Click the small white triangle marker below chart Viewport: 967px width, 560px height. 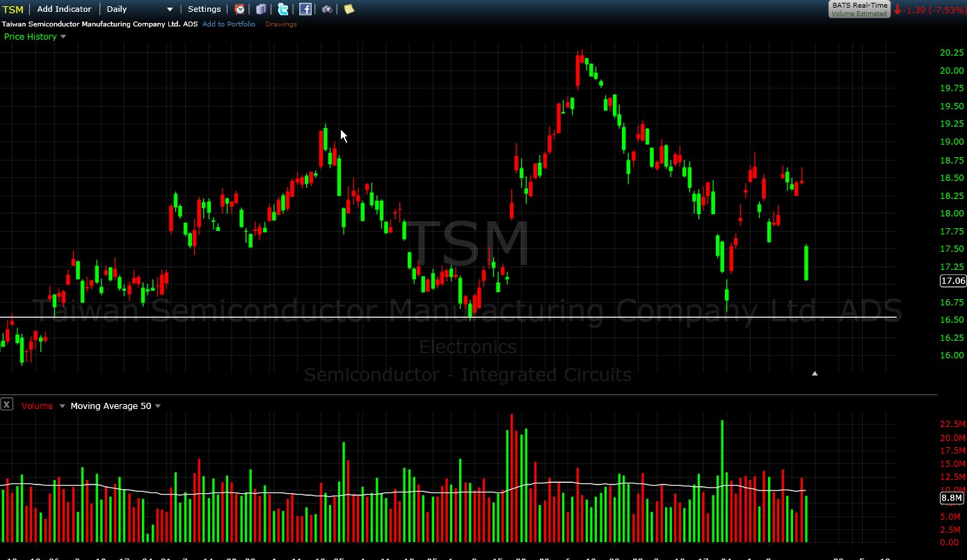(815, 374)
